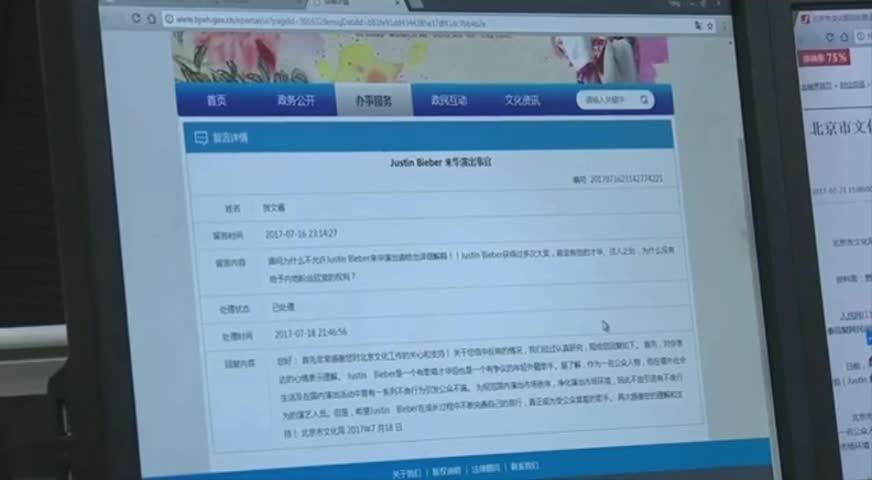Open the 关于我们 footer link
872x480 pixels.
coord(406,473)
